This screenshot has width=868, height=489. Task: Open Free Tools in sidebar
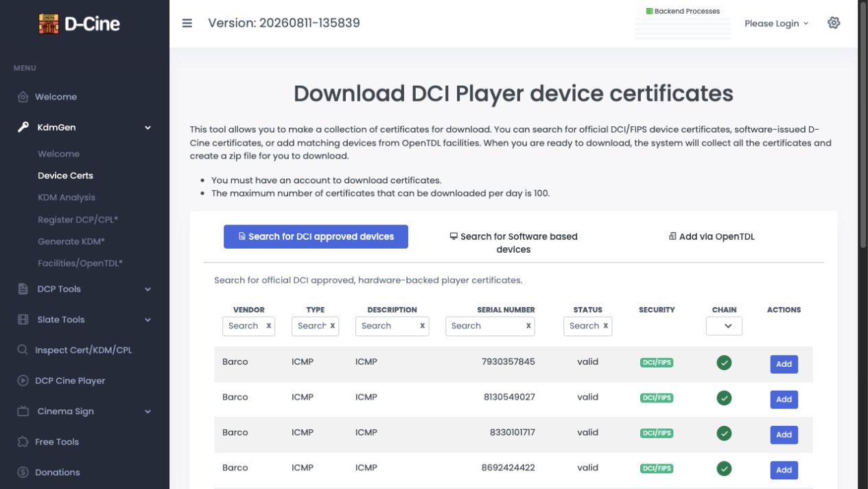click(57, 442)
